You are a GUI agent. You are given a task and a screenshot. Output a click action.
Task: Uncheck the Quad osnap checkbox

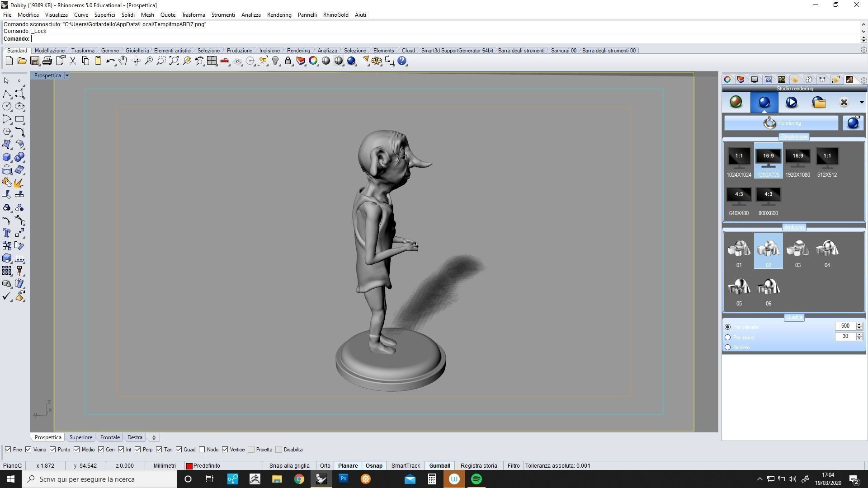(179, 450)
